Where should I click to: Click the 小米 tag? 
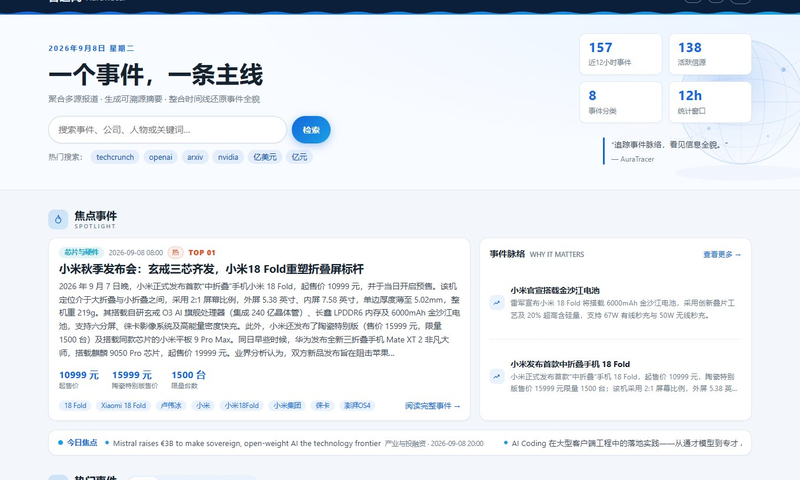(203, 406)
